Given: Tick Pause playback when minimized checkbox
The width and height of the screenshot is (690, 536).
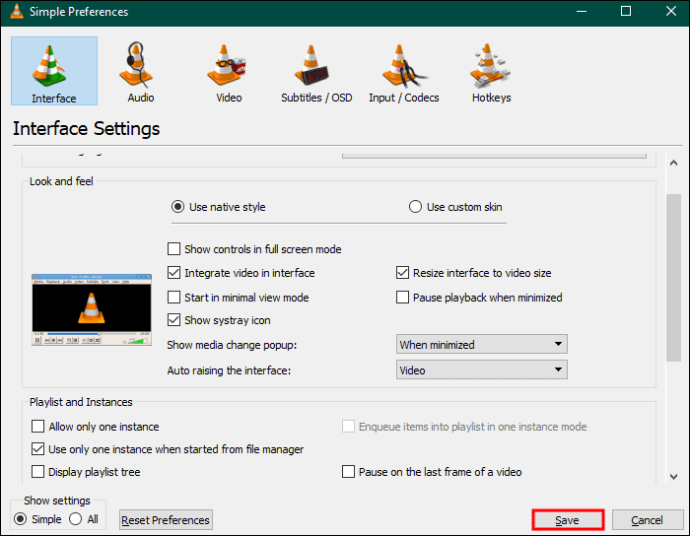Looking at the screenshot, I should tap(402, 297).
